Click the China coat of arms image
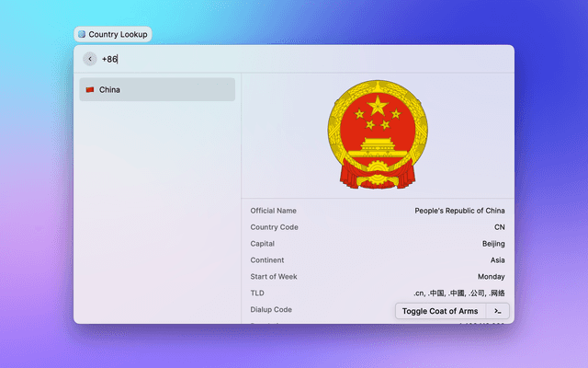Image resolution: width=588 pixels, height=368 pixels. point(377,134)
